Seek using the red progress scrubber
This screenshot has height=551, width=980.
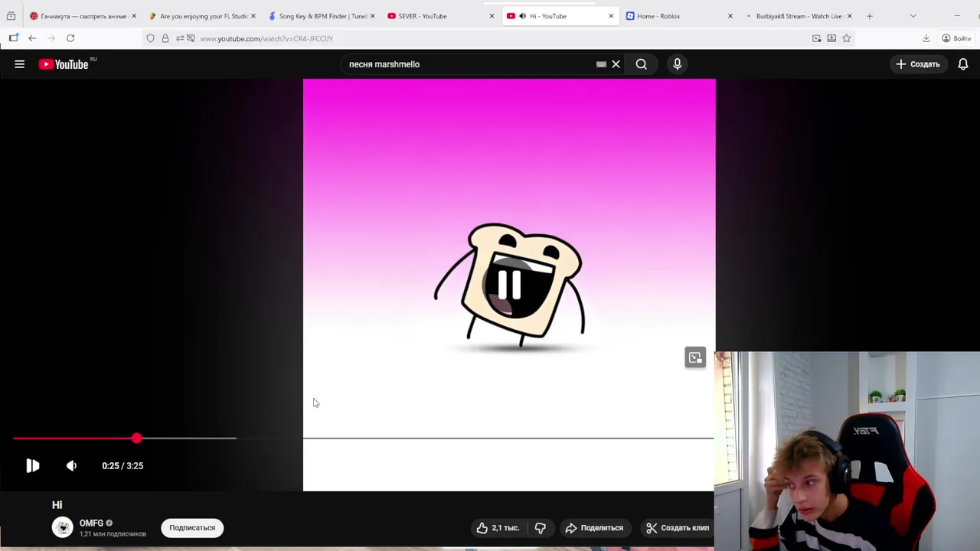tap(136, 439)
